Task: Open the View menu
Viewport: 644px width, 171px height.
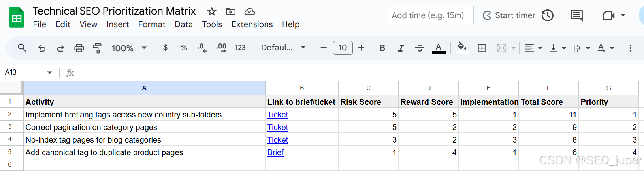Action: point(89,24)
